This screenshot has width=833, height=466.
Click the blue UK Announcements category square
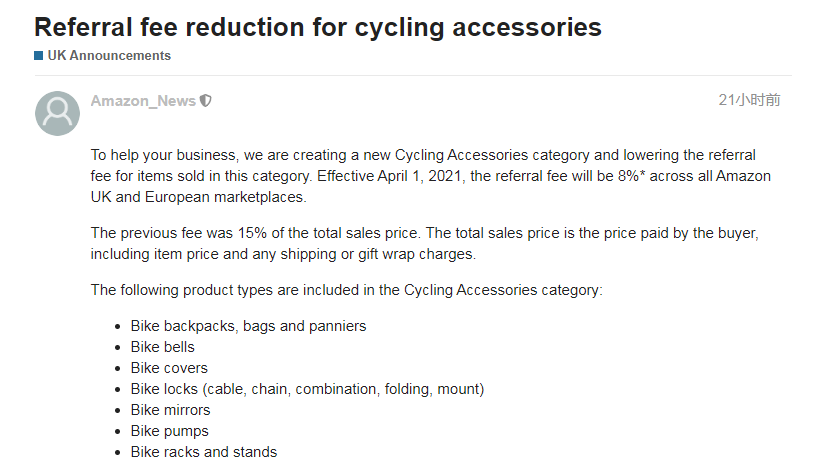[x=39, y=56]
